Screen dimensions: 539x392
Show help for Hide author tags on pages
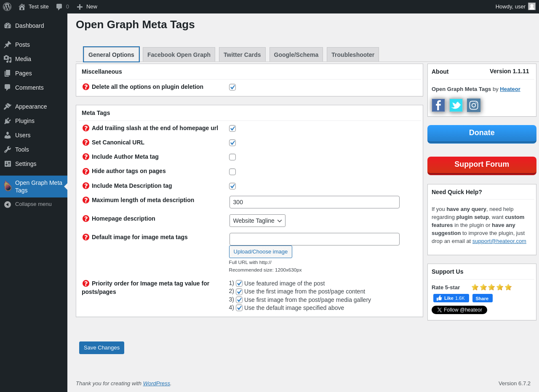pos(86,171)
